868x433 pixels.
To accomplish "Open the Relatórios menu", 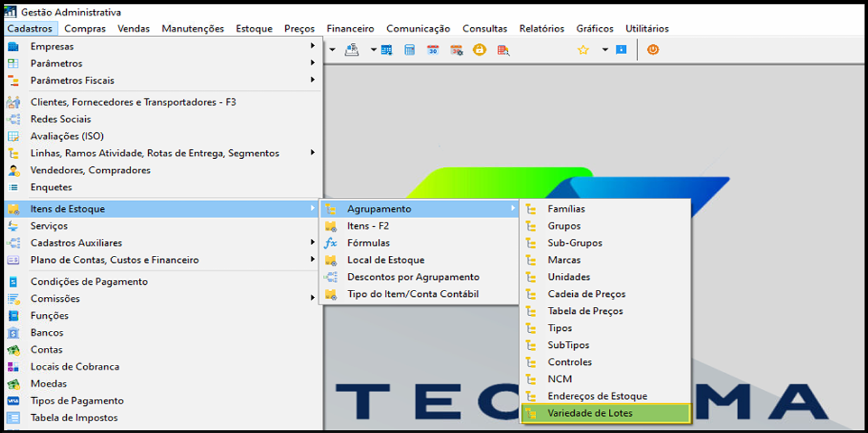I will click(542, 28).
